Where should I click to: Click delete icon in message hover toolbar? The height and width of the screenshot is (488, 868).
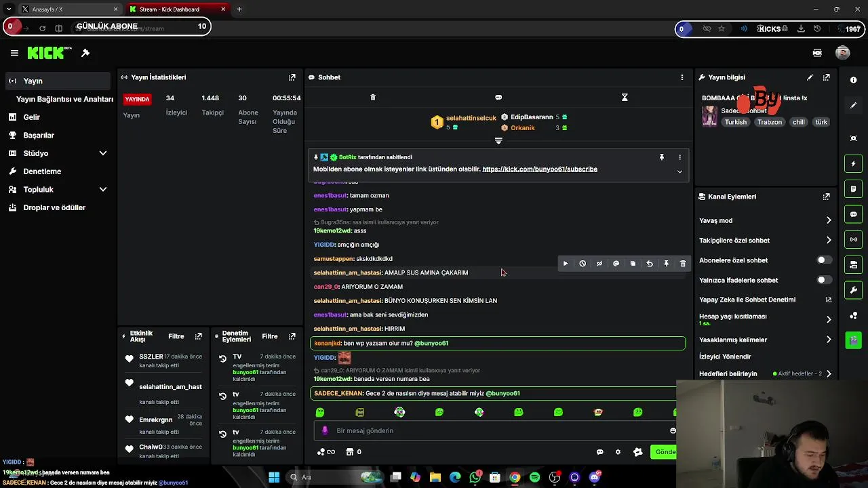(683, 264)
